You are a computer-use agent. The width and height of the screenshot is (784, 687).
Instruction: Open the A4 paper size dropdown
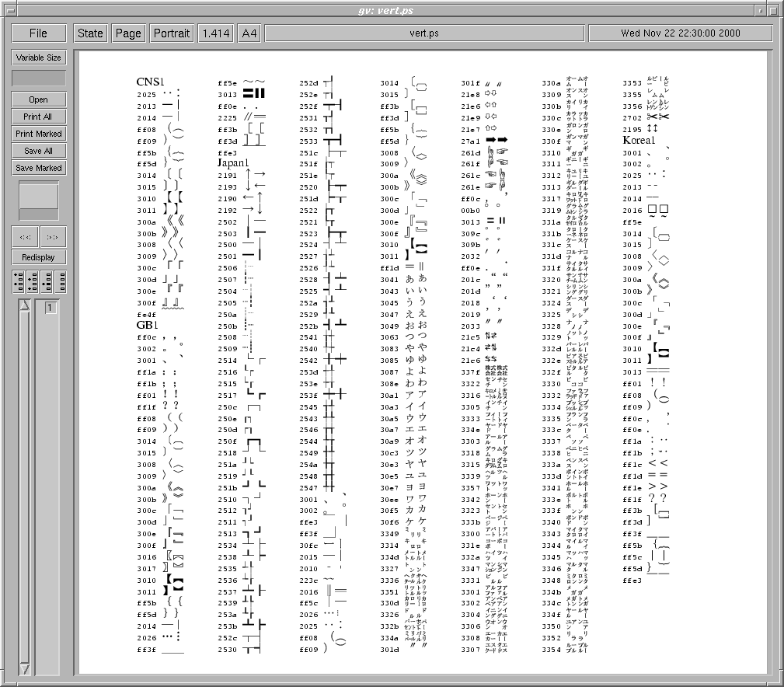point(249,33)
